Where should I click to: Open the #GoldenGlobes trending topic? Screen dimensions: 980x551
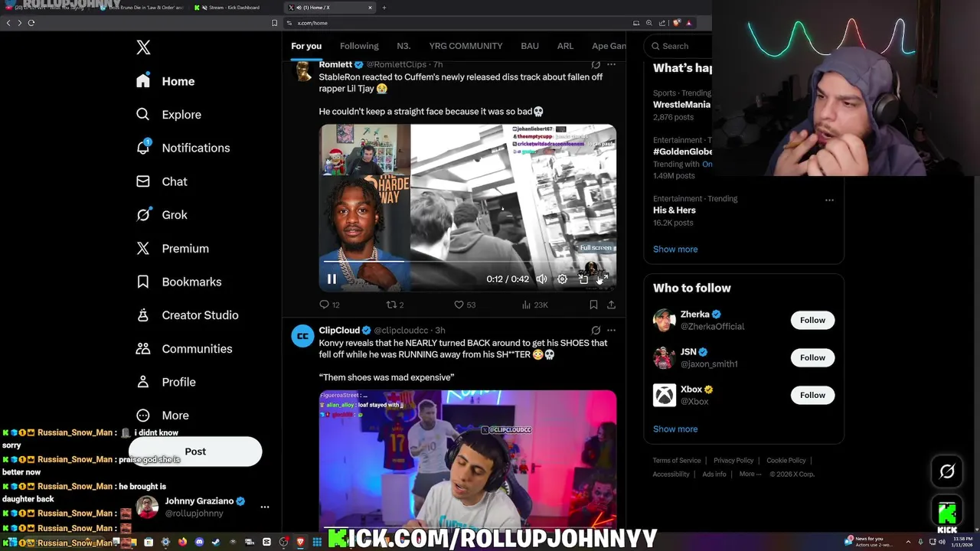[x=682, y=152]
